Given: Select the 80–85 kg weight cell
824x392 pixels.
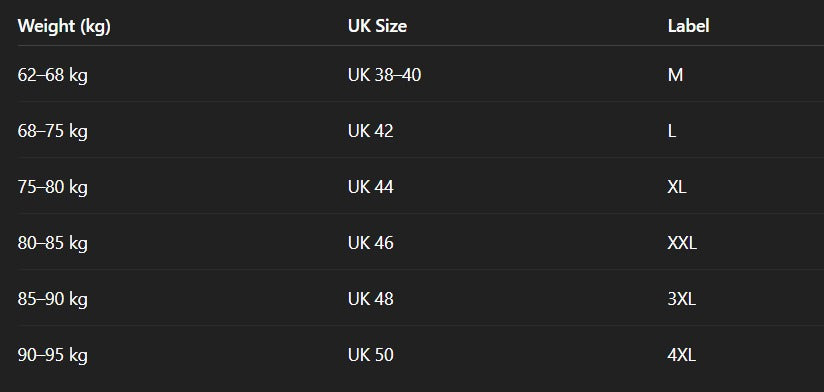Looking at the screenshot, I should point(53,243).
